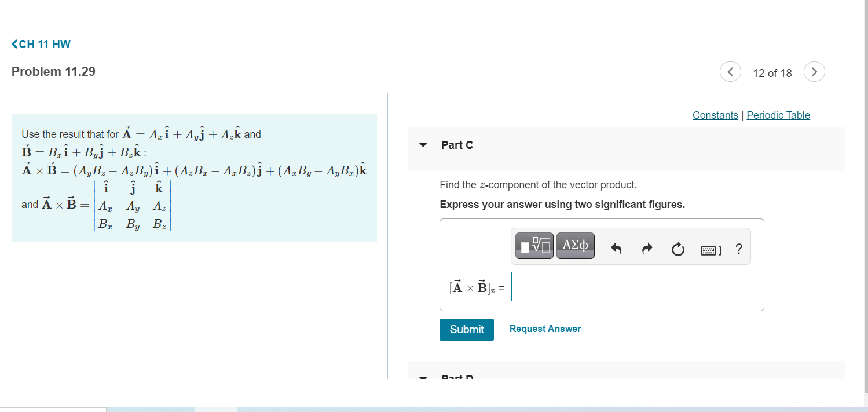This screenshot has width=868, height=412.
Task: Expand the Part D section
Action: click(423, 377)
